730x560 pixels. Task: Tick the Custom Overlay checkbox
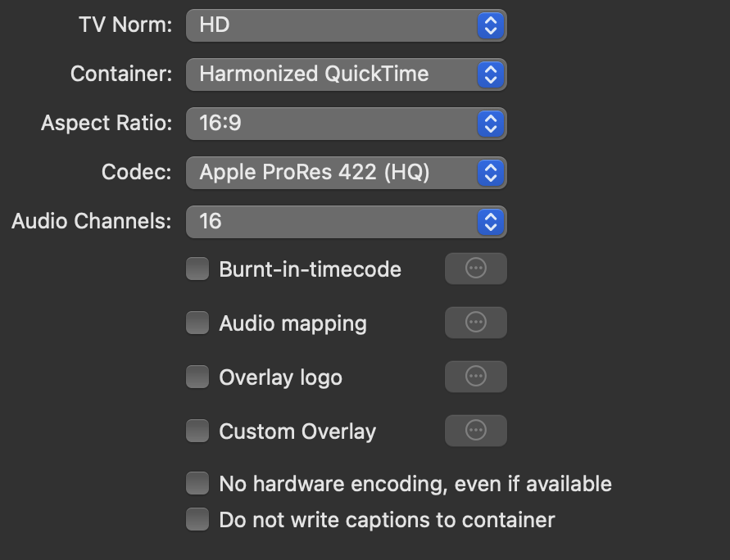click(197, 431)
